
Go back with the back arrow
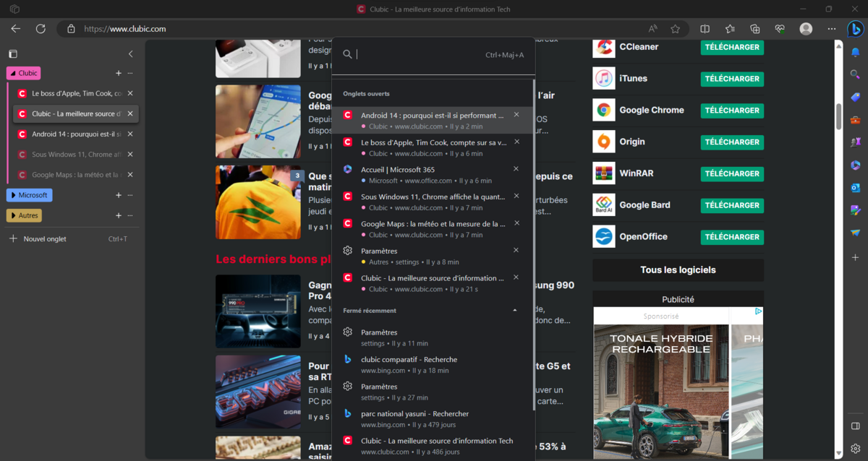(16, 29)
